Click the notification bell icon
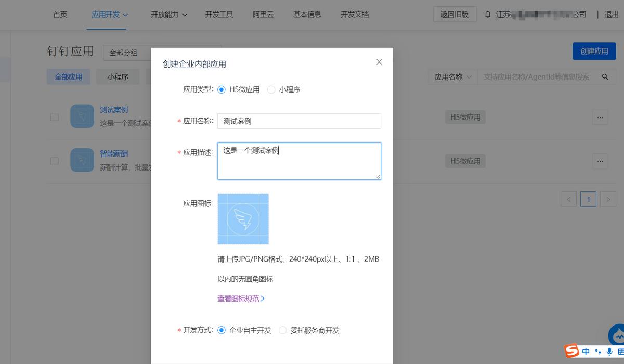The width and height of the screenshot is (624, 364). click(x=487, y=15)
